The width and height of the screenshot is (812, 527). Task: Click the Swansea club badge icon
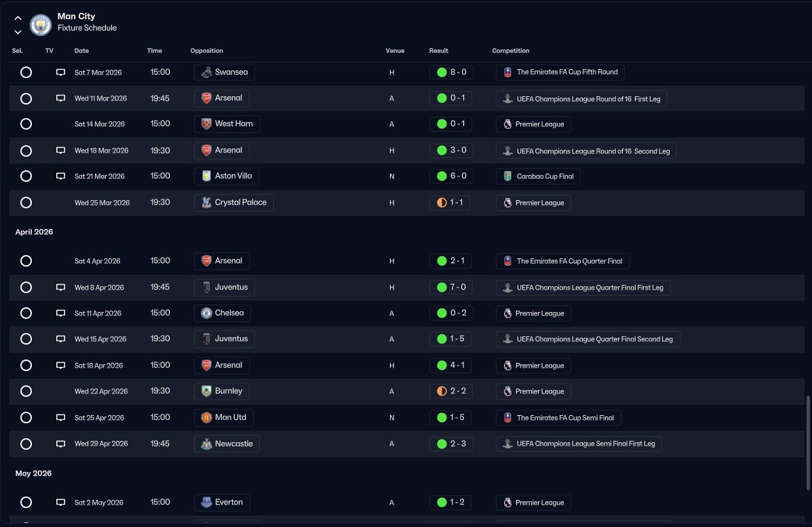point(206,72)
